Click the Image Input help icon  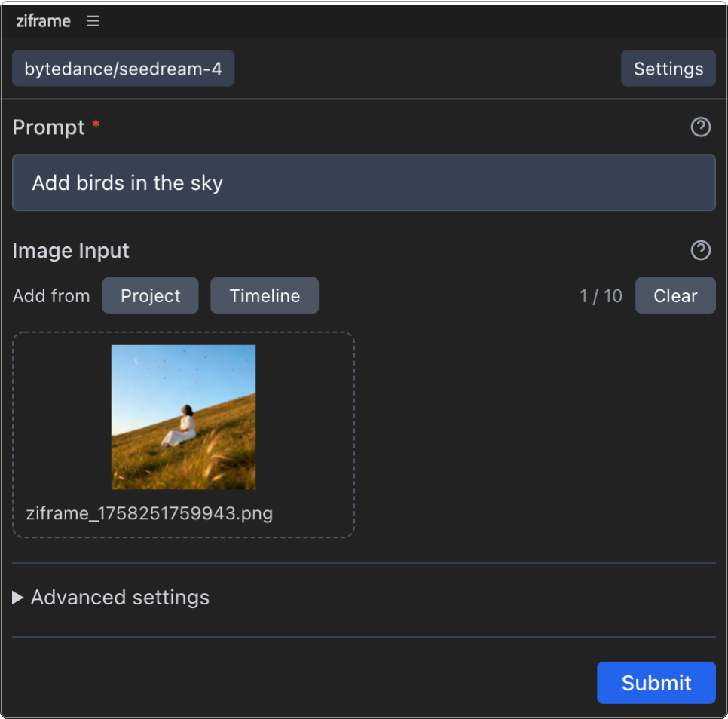coord(700,250)
